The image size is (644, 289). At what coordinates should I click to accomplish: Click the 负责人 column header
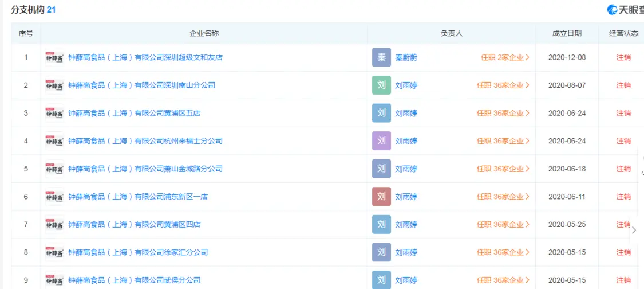452,33
